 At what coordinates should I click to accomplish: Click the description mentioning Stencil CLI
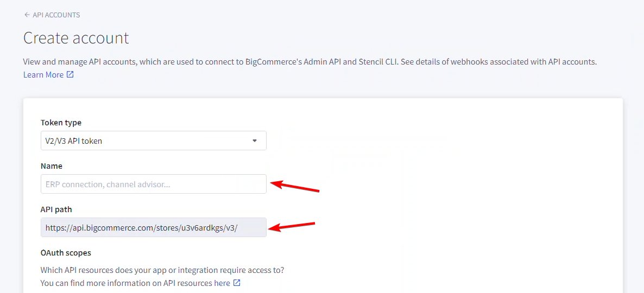tap(310, 62)
